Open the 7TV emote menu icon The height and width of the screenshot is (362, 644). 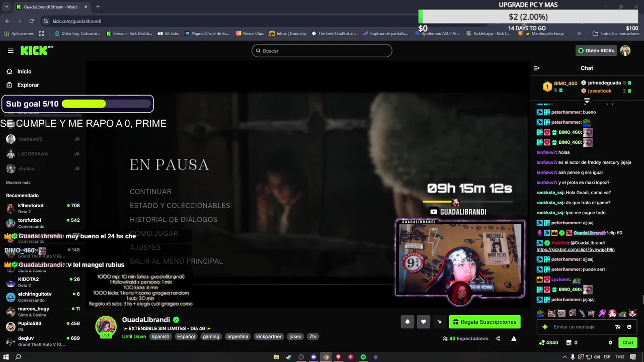coord(618,327)
